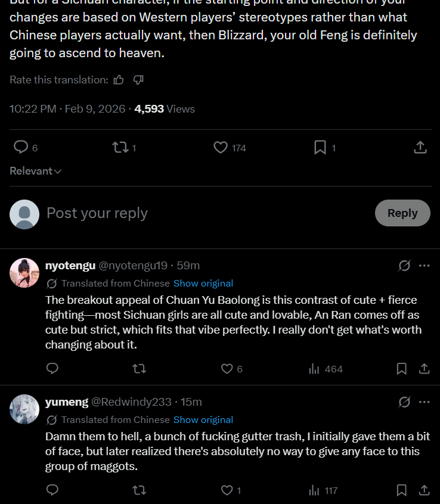Repost yumeng's reply
The width and height of the screenshot is (440, 504).
[139, 490]
